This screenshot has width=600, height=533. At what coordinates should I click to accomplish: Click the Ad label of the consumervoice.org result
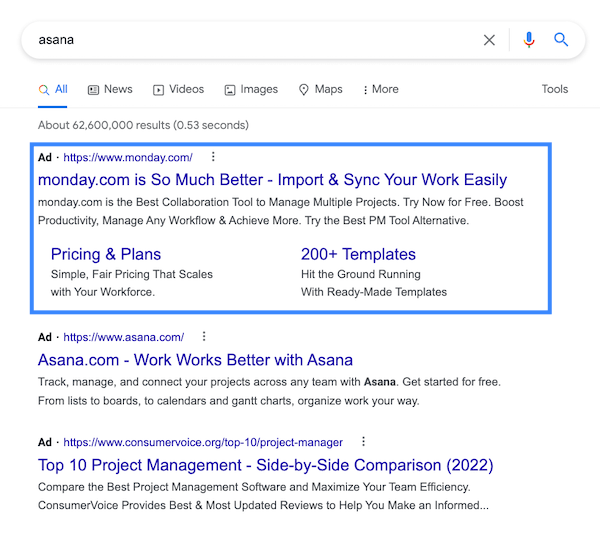coord(45,442)
